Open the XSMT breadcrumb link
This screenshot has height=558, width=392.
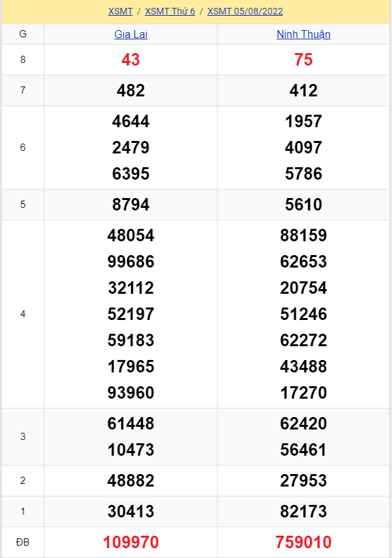120,11
